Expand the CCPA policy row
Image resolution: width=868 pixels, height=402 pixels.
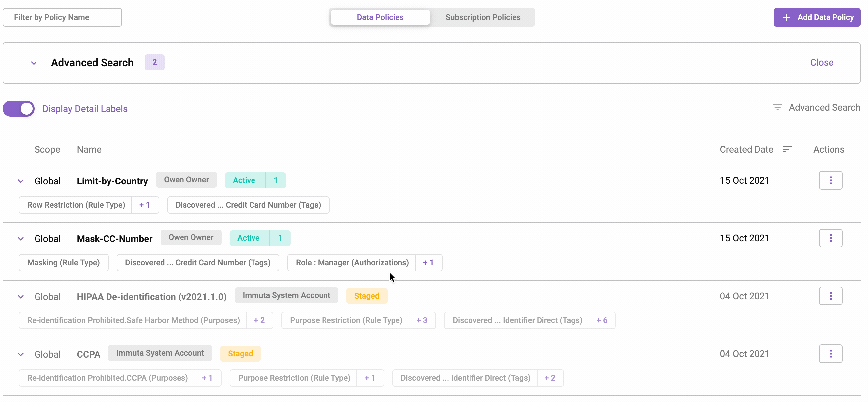(x=21, y=354)
